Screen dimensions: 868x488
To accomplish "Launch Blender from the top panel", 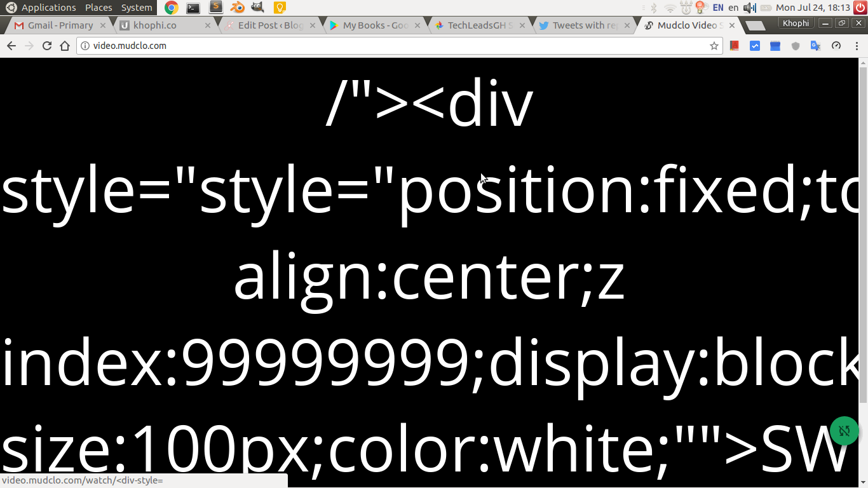I will pyautogui.click(x=237, y=8).
